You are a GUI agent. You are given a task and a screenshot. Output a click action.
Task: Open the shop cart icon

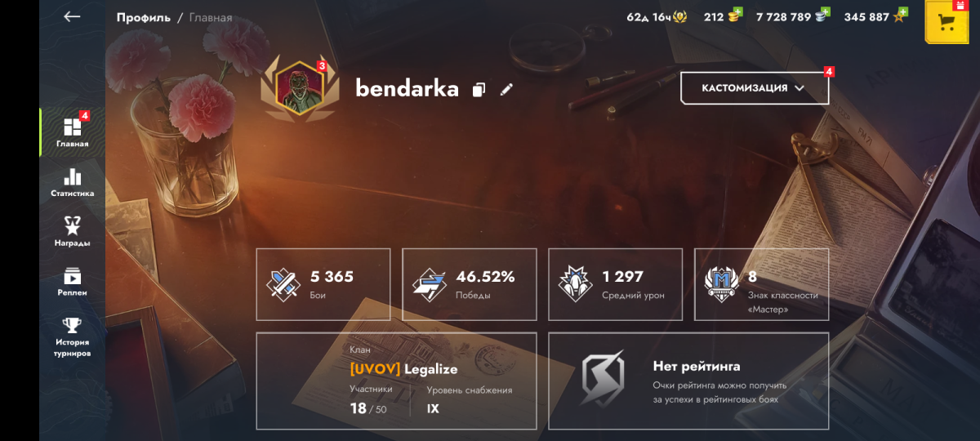pos(947,22)
